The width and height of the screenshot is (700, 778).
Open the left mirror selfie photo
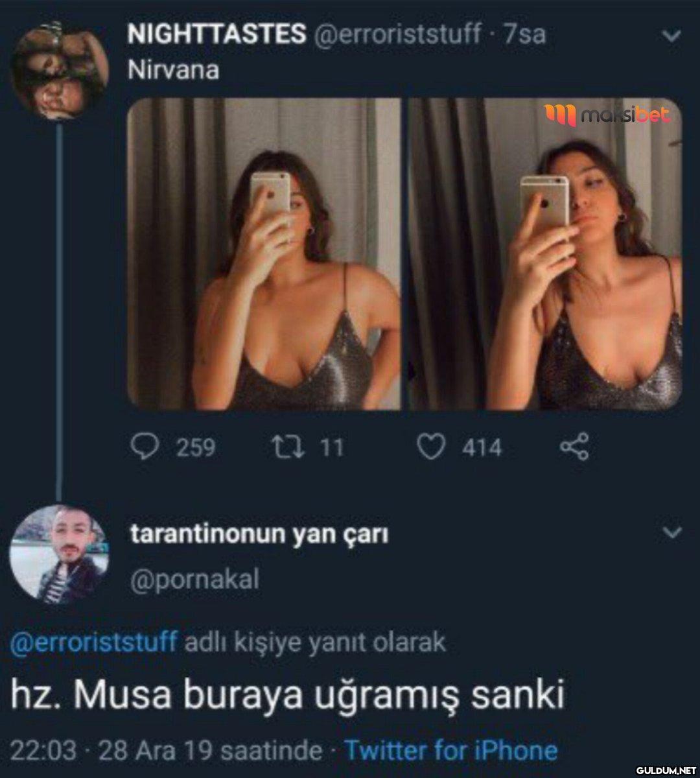tap(264, 254)
